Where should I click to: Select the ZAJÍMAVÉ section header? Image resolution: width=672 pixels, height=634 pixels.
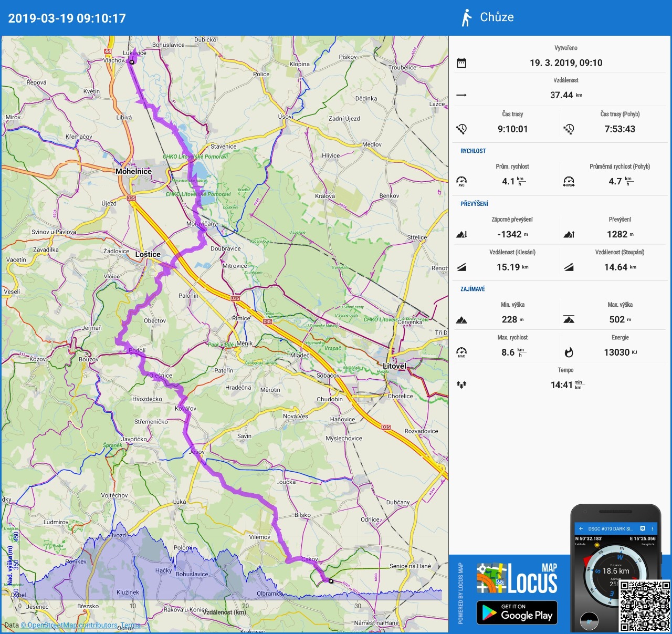pos(472,289)
